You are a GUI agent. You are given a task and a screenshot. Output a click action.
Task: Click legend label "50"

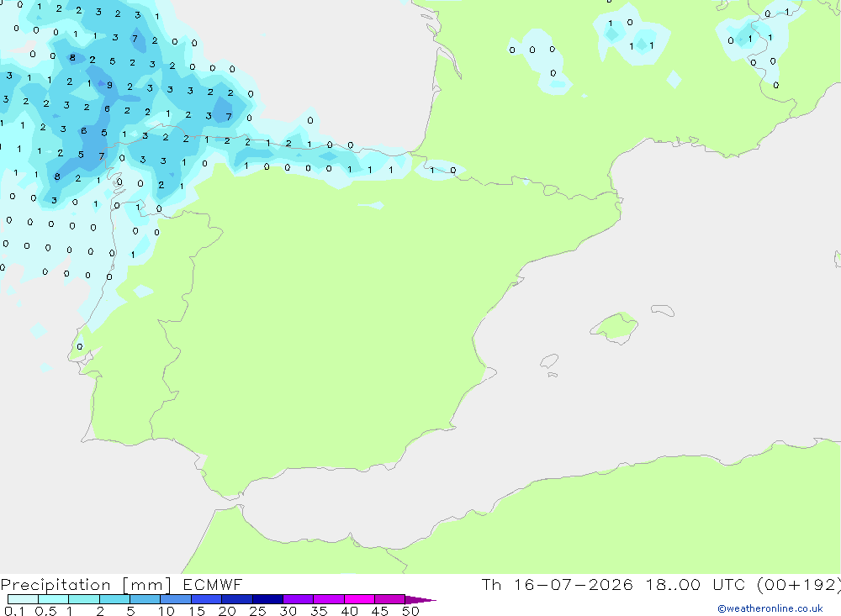click(x=410, y=611)
